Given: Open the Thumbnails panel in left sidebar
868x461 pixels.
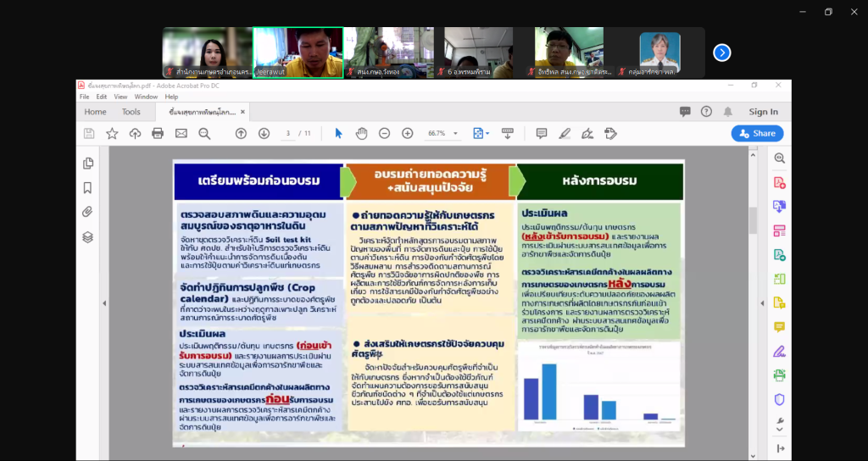Looking at the screenshot, I should click(x=87, y=164).
